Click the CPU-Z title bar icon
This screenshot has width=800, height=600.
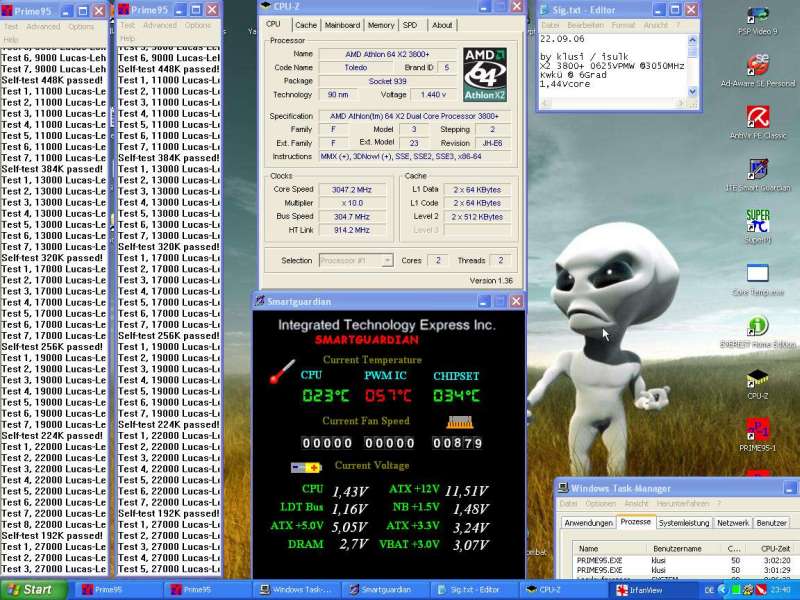(265, 6)
